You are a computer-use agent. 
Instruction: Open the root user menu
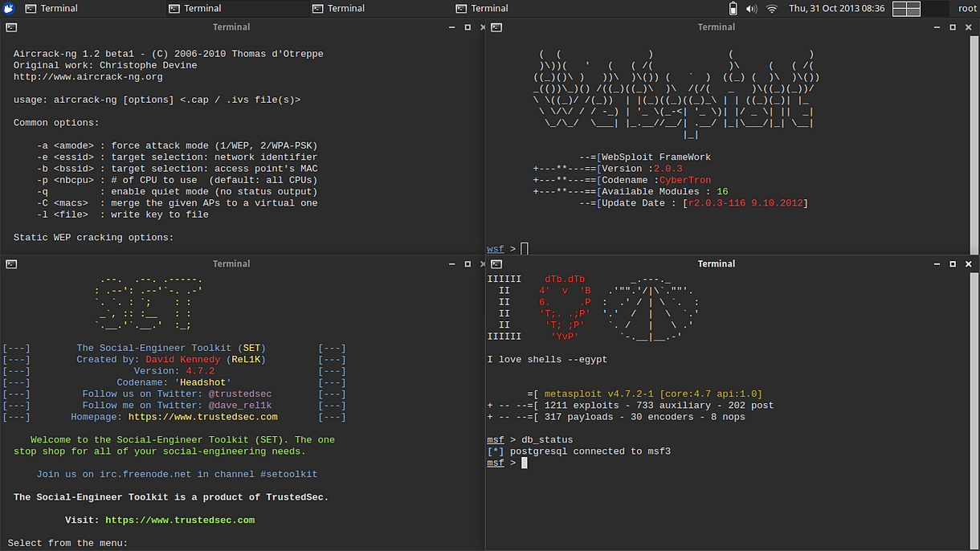967,9
